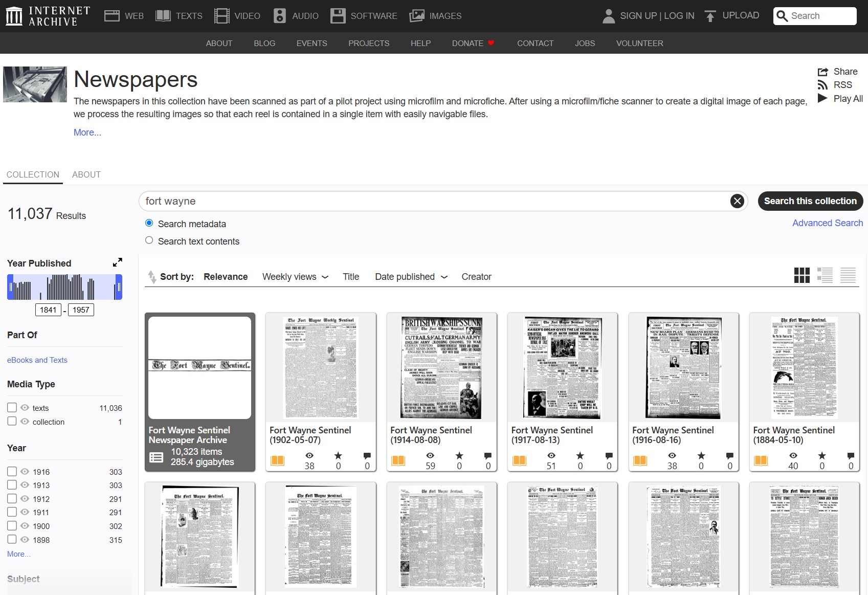Switch to tile grid view
Image resolution: width=868 pixels, height=595 pixels.
(802, 275)
